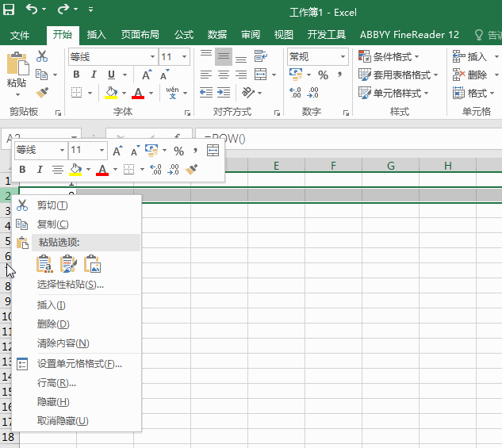Image resolution: width=502 pixels, height=448 pixels.
Task: Activate the ribbon Format Painter brush
Action: pyautogui.click(x=42, y=93)
